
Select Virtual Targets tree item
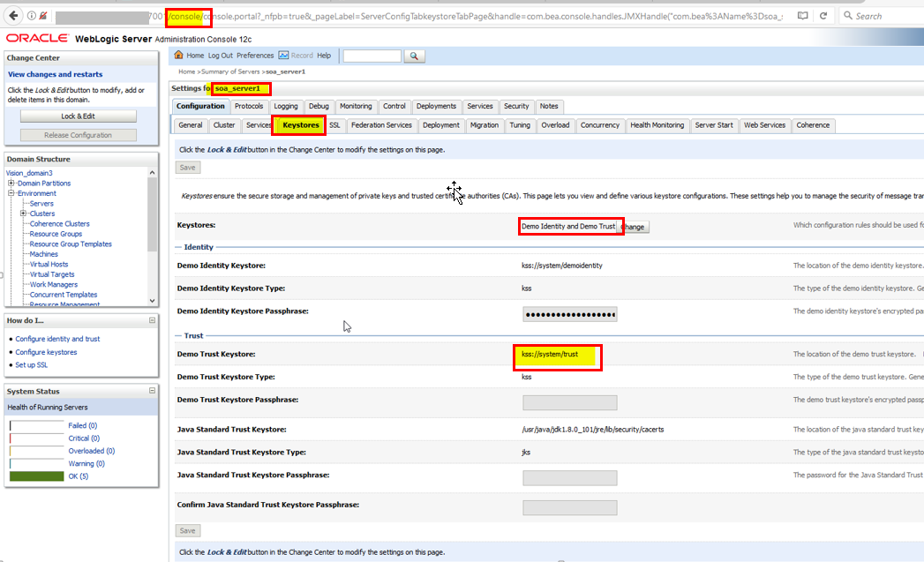point(52,274)
